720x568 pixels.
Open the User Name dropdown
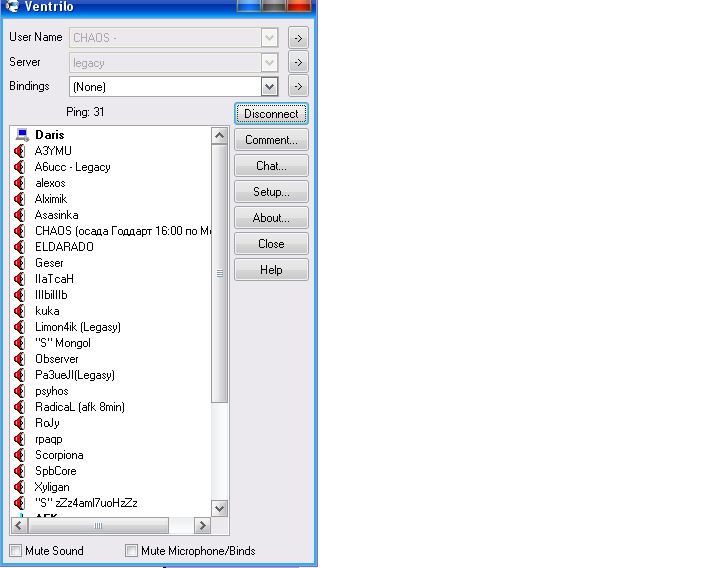tap(270, 38)
